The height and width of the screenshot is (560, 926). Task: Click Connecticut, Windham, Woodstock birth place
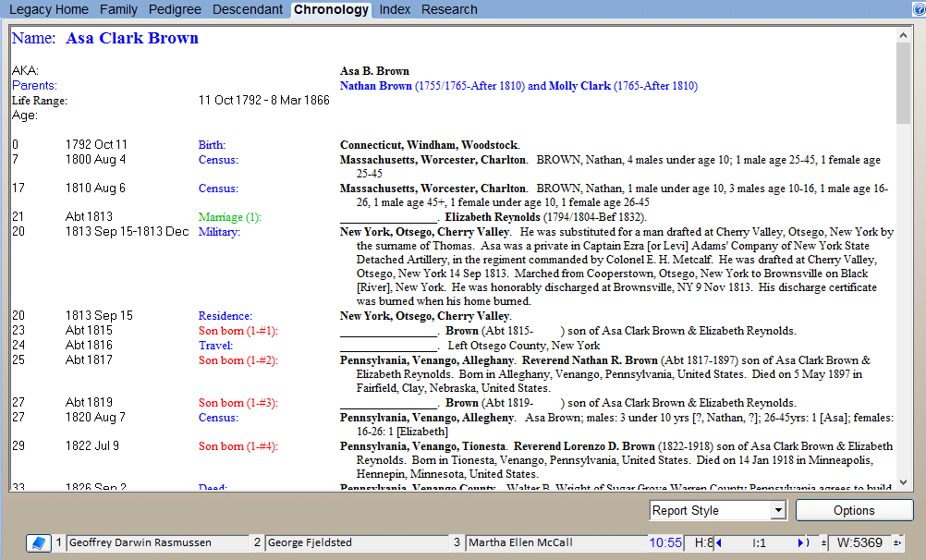[x=430, y=145]
